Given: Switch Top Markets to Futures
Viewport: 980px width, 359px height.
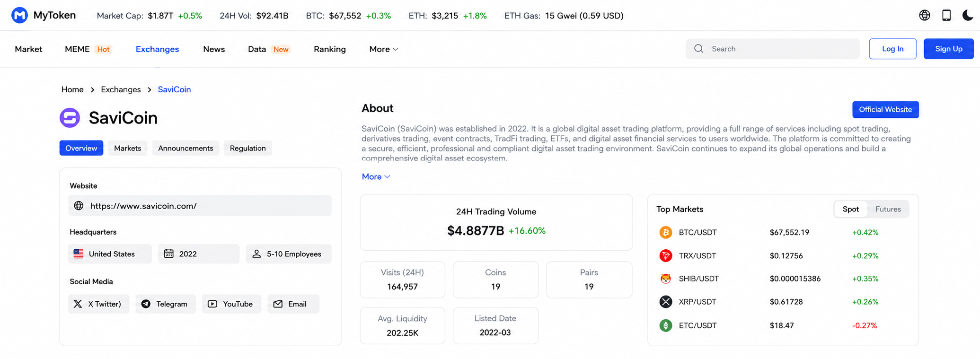Looking at the screenshot, I should pyautogui.click(x=888, y=209).
